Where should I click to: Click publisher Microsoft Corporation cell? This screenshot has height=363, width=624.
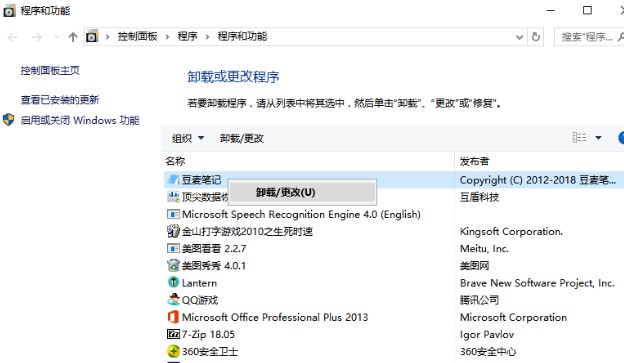tap(513, 317)
